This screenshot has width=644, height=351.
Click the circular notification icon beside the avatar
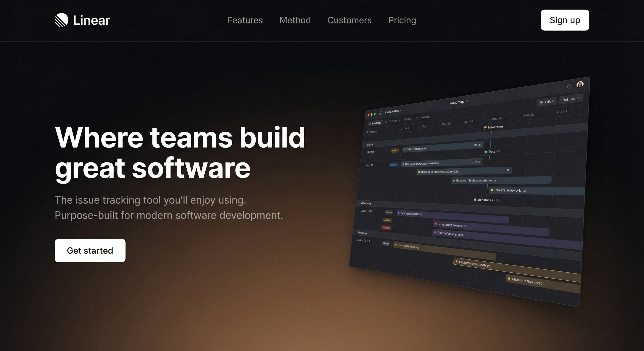pyautogui.click(x=569, y=86)
